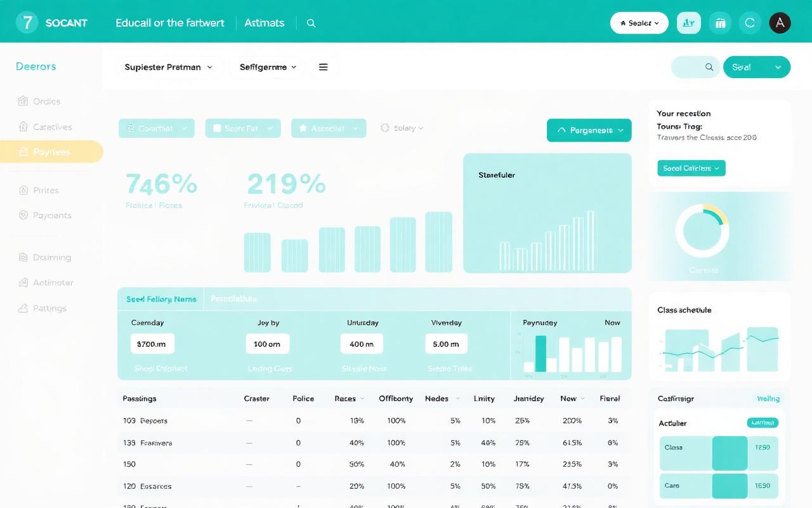The image size is (812, 508).
Task: Expand the Scute Pat filter chip
Action: click(x=243, y=128)
